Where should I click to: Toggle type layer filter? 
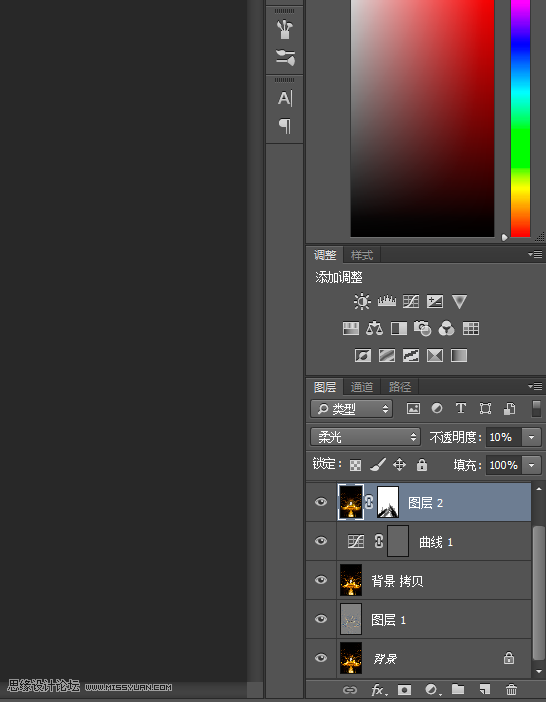coord(461,408)
